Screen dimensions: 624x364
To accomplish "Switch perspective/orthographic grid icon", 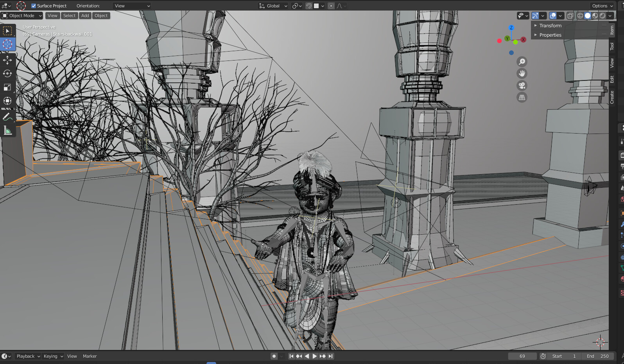I will (x=522, y=97).
